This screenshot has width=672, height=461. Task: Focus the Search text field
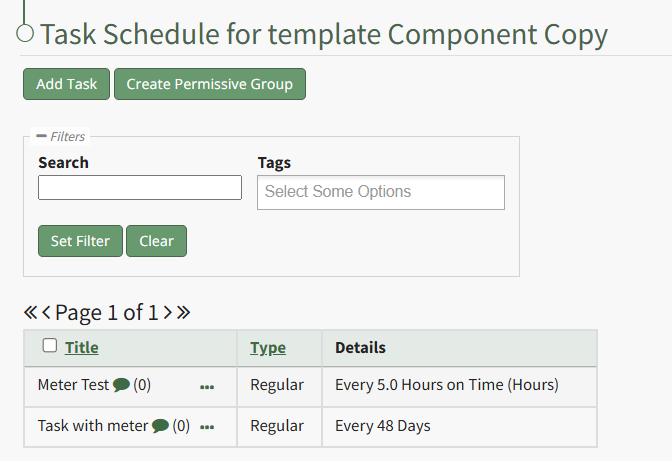pyautogui.click(x=140, y=188)
